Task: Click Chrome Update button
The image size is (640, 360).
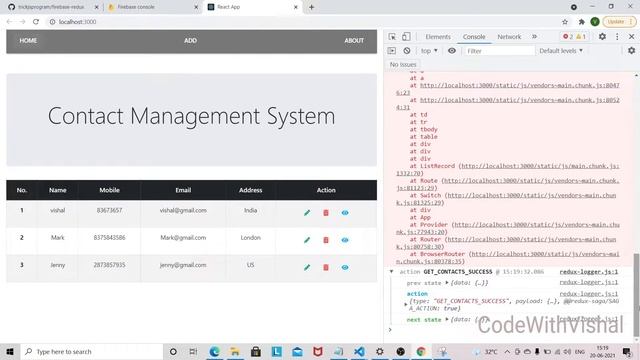Action: pyautogui.click(x=619, y=22)
